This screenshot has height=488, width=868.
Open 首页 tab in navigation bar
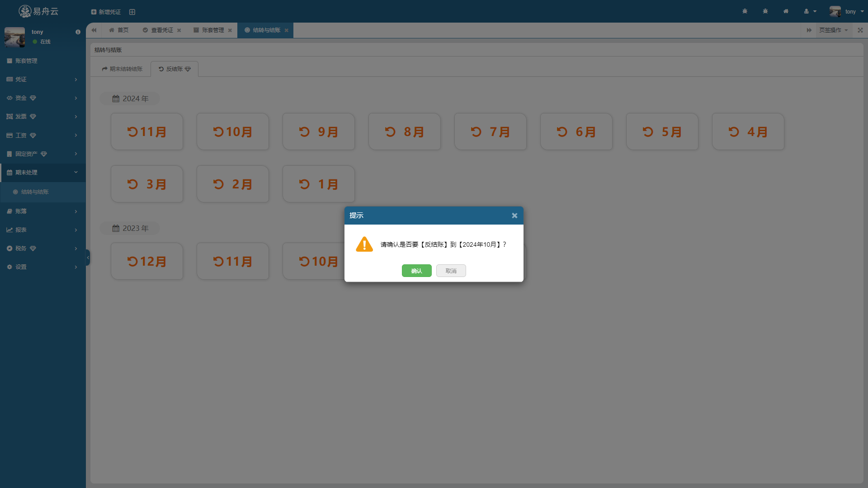tap(118, 30)
